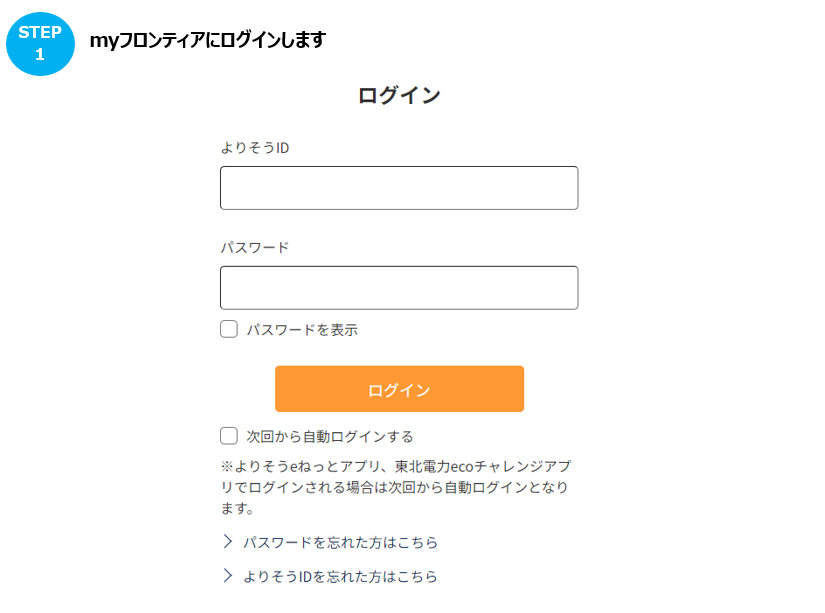Toggle password visibility via パスワードを表示
This screenshot has height=613, width=825.
tap(228, 328)
